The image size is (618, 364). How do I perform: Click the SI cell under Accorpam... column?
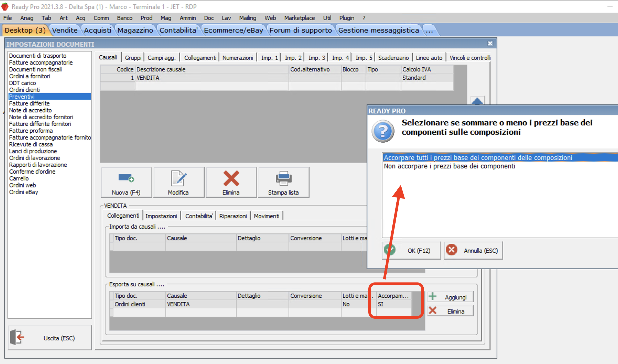394,304
